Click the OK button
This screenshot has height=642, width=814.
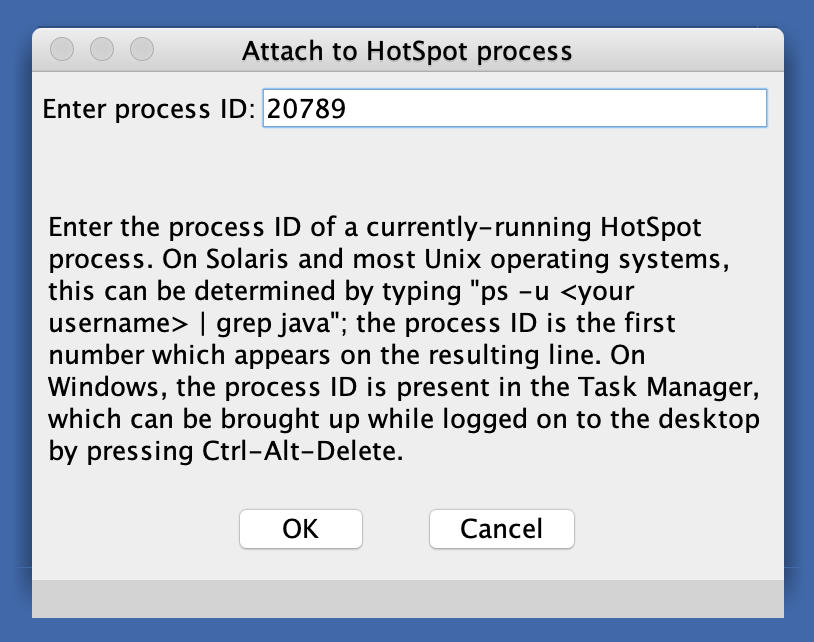pyautogui.click(x=300, y=528)
